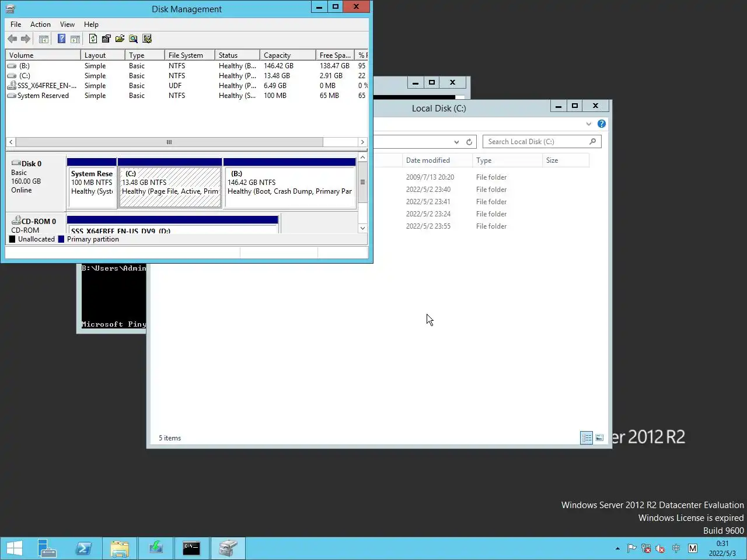Select the System Reserved partition block on Disk 0
The height and width of the screenshot is (560, 747).
tap(92, 186)
